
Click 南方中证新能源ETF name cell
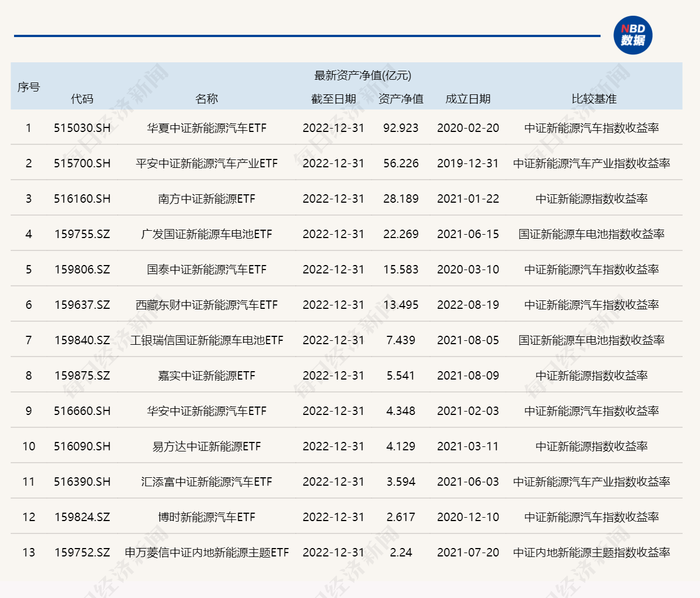(x=207, y=199)
